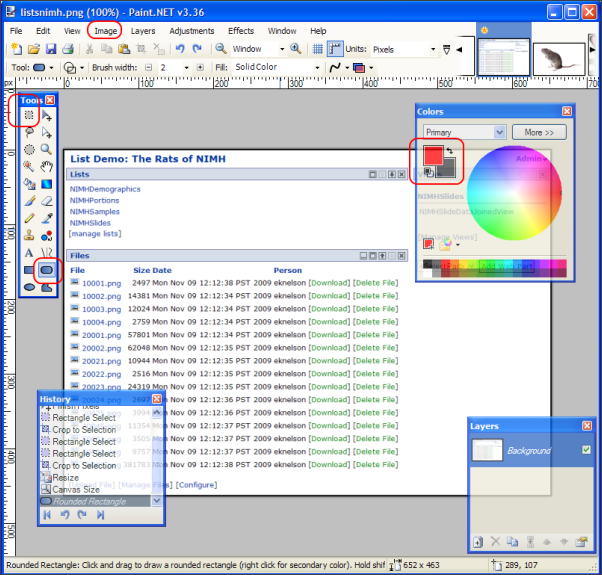The image size is (602, 575).
Task: Select the Color Picker eyedropper tool
Action: [46, 218]
